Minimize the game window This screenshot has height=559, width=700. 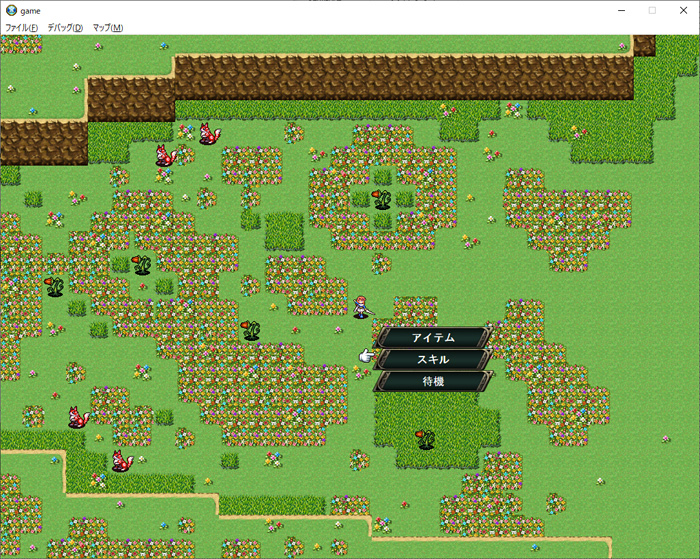pos(621,10)
